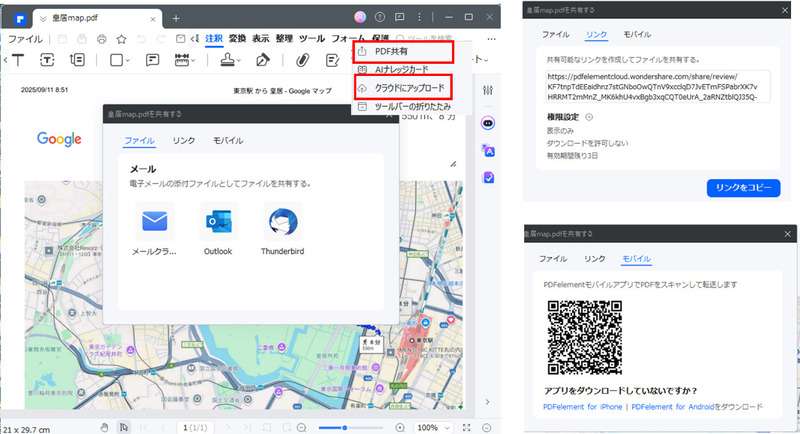
Task: Open the AI robot assistant sidebar icon
Action: (x=488, y=123)
